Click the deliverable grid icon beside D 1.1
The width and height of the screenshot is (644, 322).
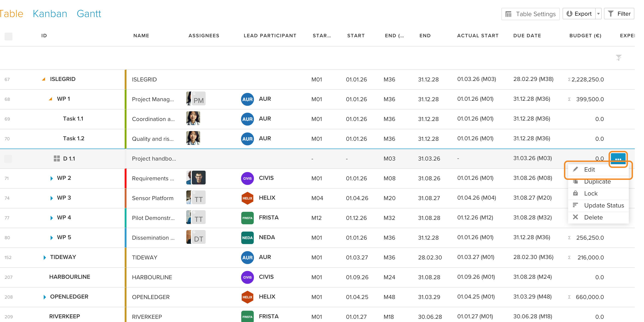(x=57, y=158)
